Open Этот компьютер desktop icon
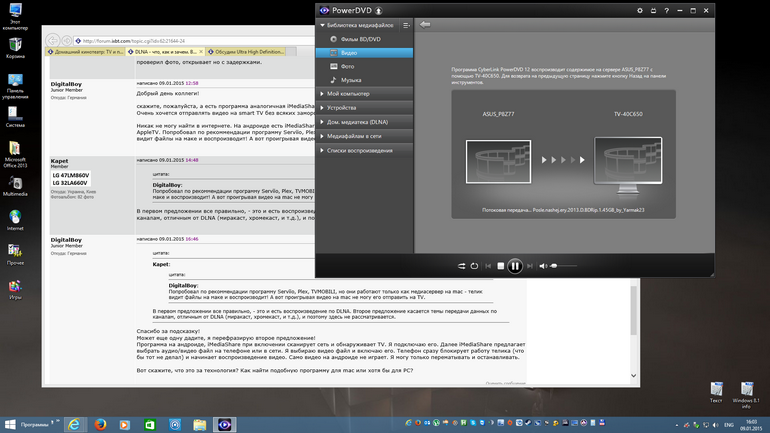This screenshot has width=770, height=433. pos(15,16)
